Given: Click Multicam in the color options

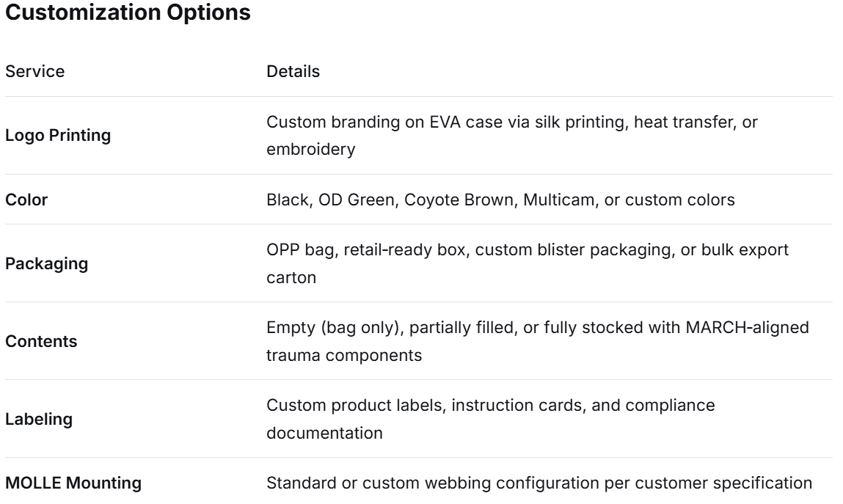Looking at the screenshot, I should (x=558, y=200).
